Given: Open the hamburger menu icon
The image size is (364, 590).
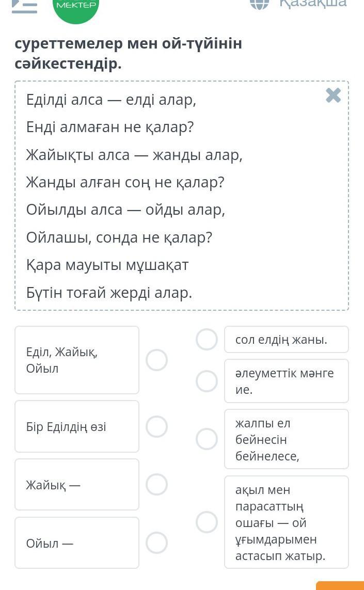Looking at the screenshot, I should click(x=24, y=5).
